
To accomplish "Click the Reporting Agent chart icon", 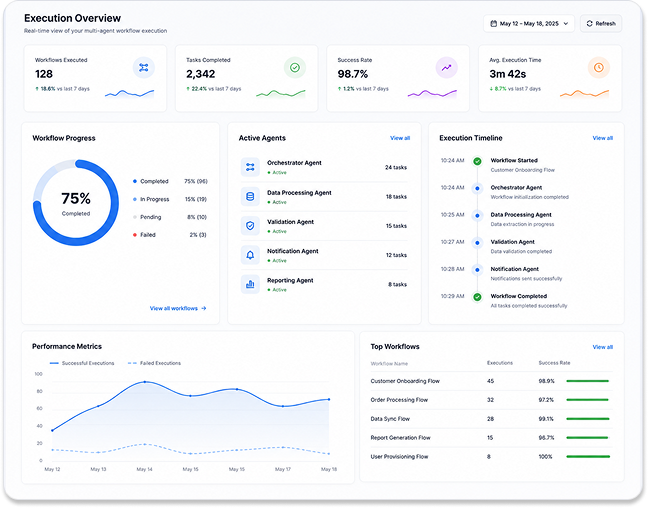I will pyautogui.click(x=250, y=284).
